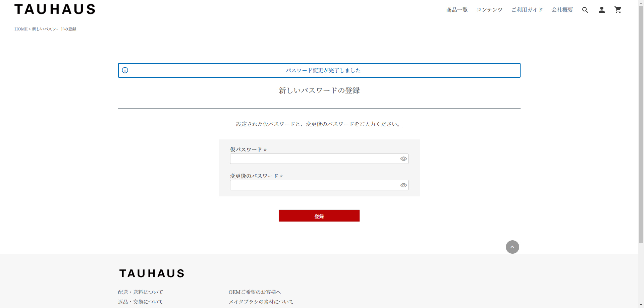Go to the 会社概要 page
Screen dimensions: 644x308
coord(562,10)
